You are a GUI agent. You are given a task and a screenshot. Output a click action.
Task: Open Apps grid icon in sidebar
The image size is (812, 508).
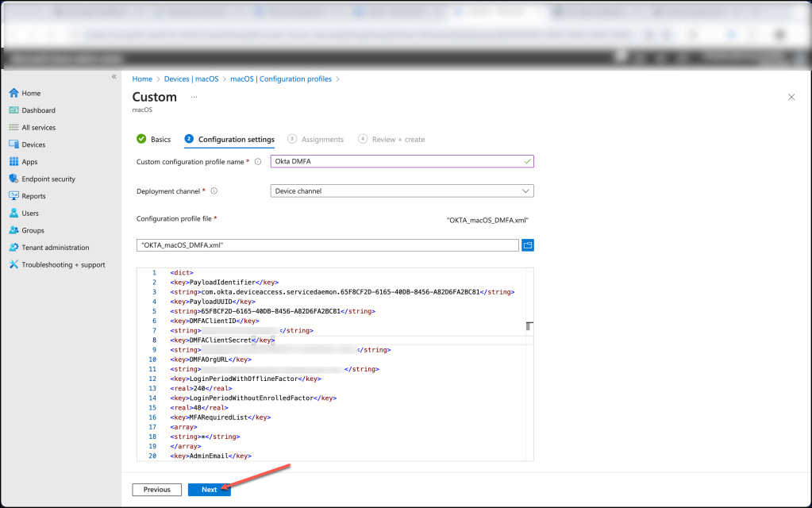coord(13,162)
